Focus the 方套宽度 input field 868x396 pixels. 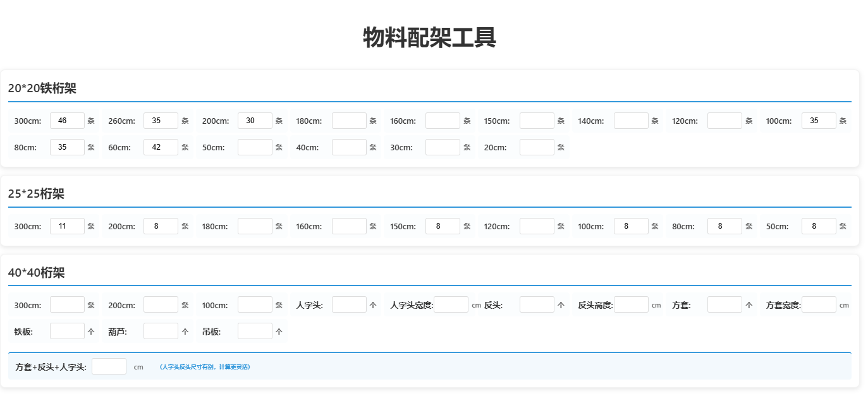pos(818,304)
